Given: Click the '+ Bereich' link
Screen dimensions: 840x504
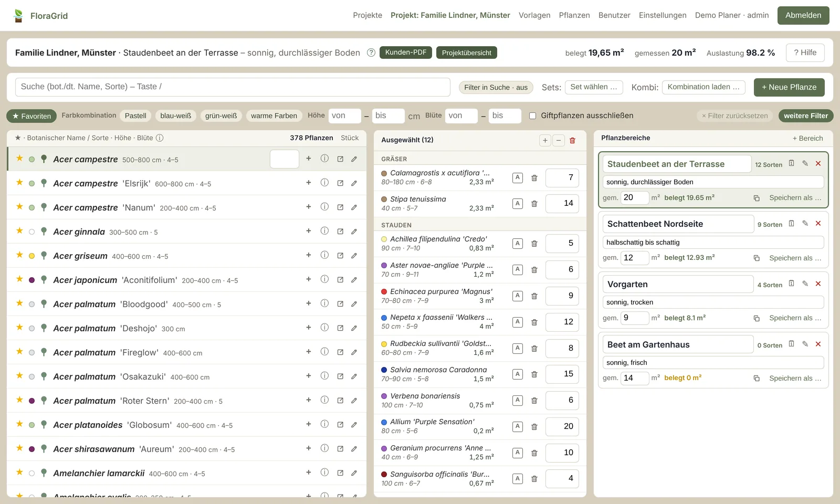Looking at the screenshot, I should pyautogui.click(x=807, y=139).
